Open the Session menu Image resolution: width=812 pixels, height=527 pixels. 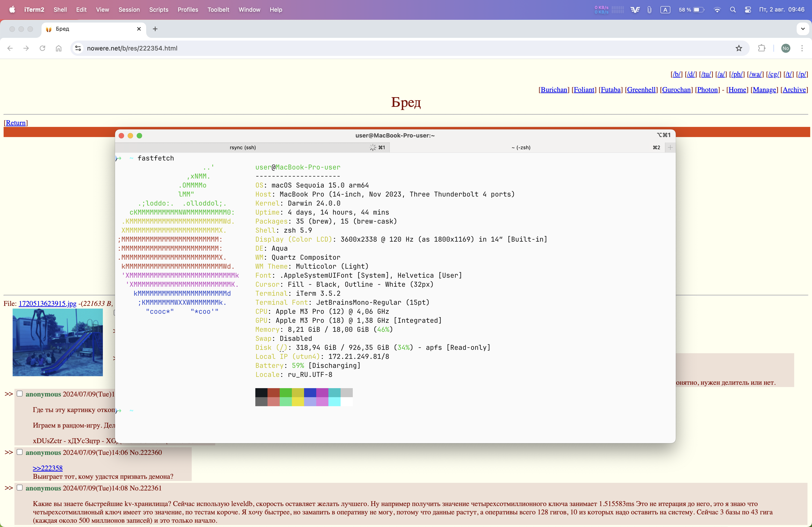tap(129, 9)
